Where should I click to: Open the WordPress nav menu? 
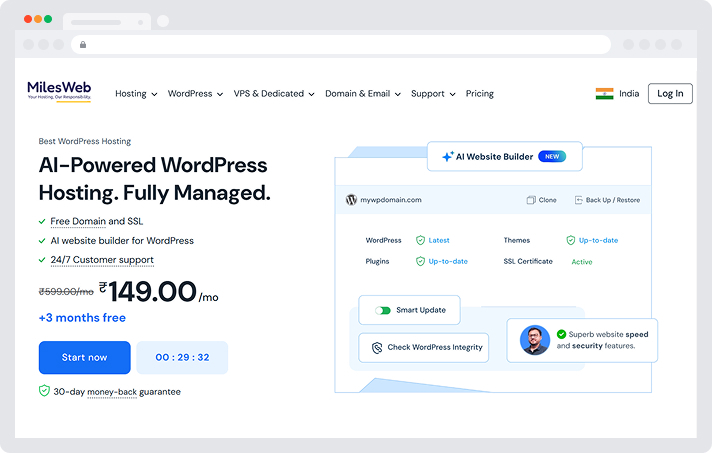pos(195,94)
